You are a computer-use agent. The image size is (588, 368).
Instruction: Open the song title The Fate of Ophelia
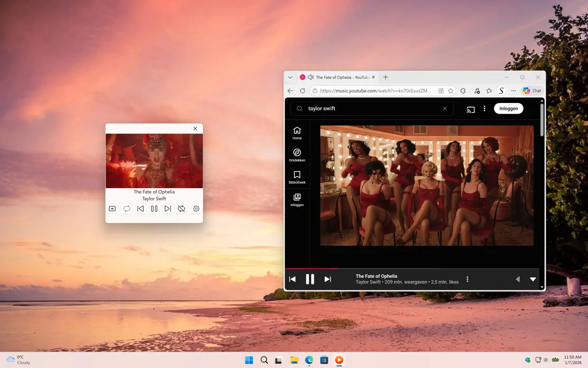pyautogui.click(x=377, y=276)
